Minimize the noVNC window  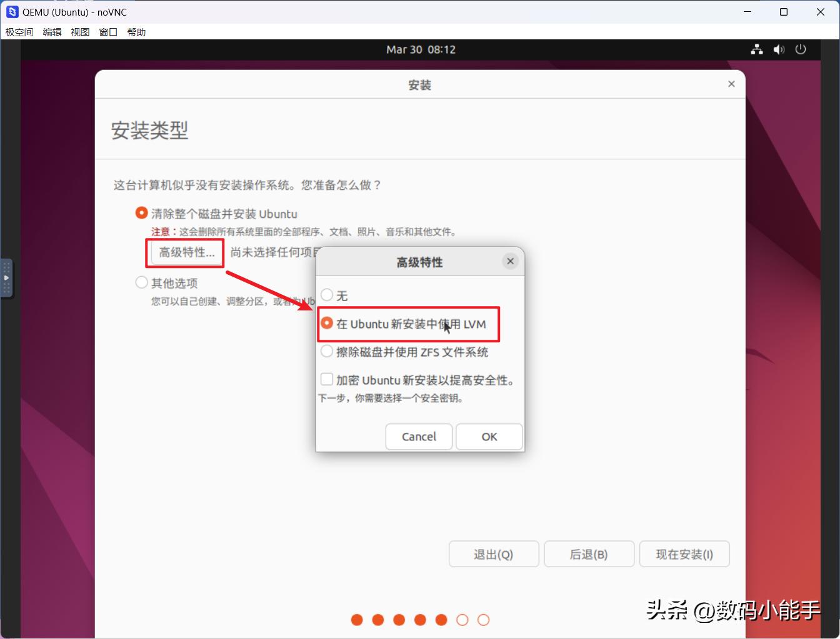pyautogui.click(x=747, y=12)
